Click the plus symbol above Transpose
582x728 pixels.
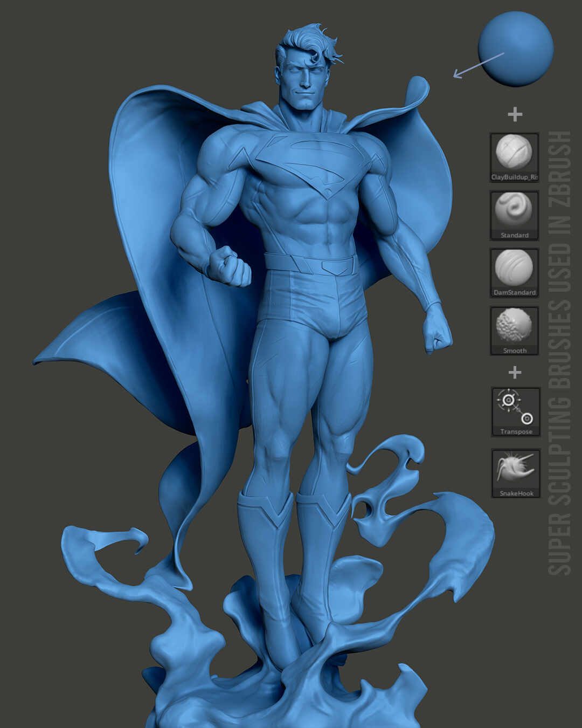(515, 371)
